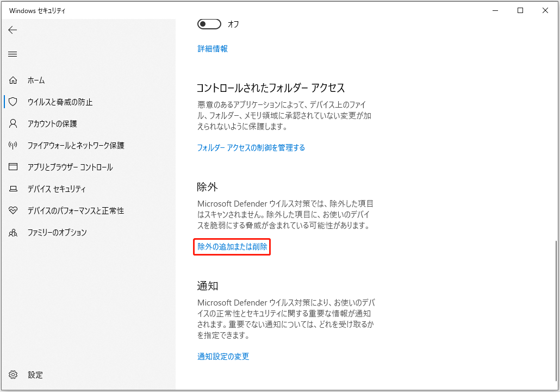Click the app and browser control icon
Image resolution: width=560 pixels, height=392 pixels.
(x=14, y=167)
